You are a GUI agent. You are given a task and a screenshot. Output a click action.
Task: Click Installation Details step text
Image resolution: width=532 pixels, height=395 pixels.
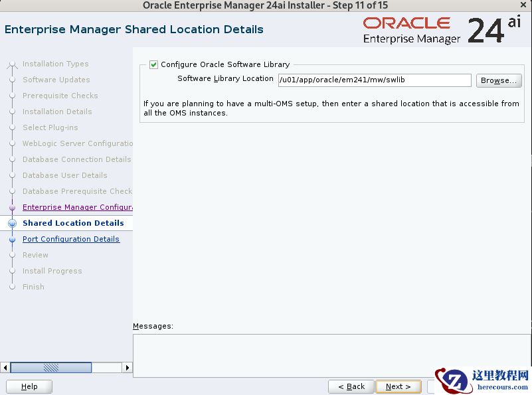[x=57, y=112]
